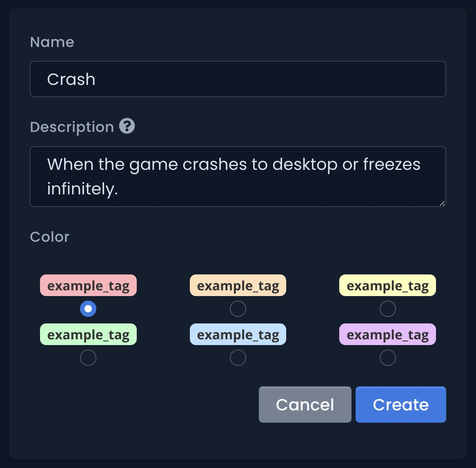
Task: Select the green tag color radio button
Action: [x=88, y=358]
